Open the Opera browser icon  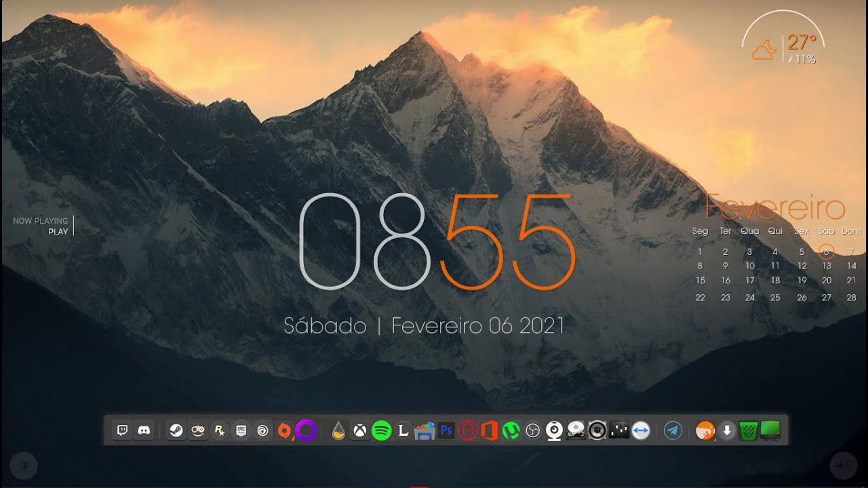click(468, 430)
